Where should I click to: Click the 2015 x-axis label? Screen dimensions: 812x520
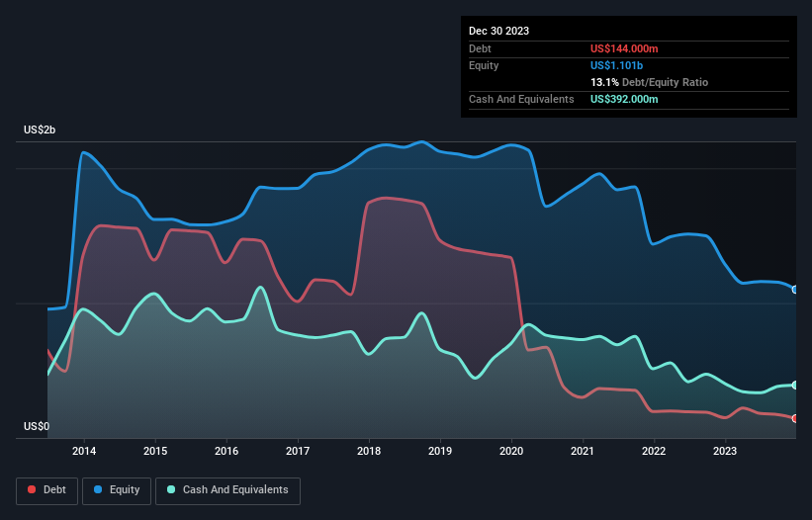tap(155, 451)
